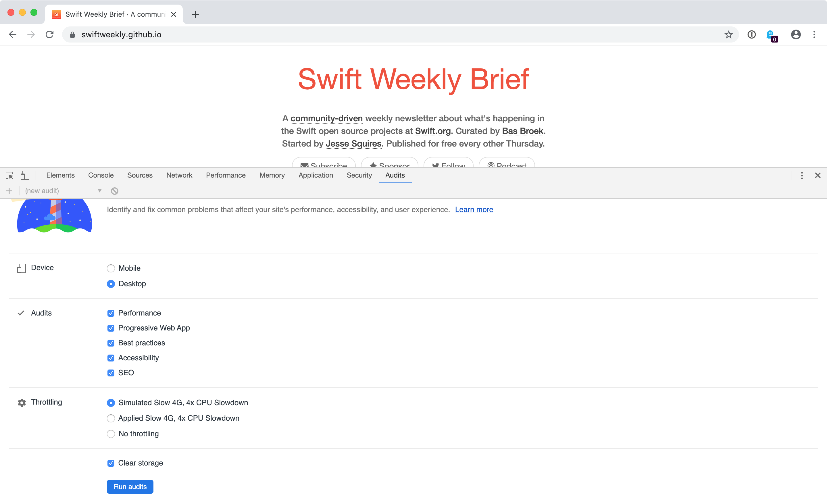Click the Swift Weekly Brief heading
827x504 pixels.
tap(413, 79)
